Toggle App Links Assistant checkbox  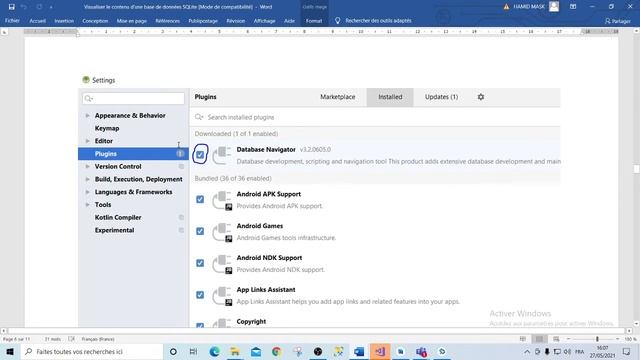tap(200, 295)
